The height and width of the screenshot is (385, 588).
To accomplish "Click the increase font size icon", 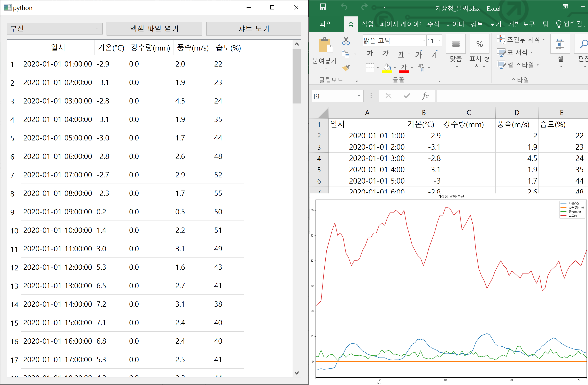I will [419, 54].
